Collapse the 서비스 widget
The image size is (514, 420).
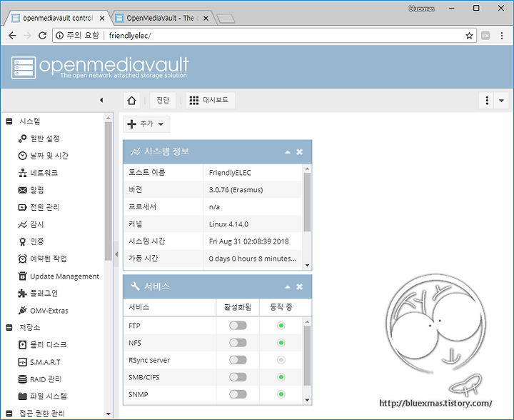pyautogui.click(x=288, y=287)
